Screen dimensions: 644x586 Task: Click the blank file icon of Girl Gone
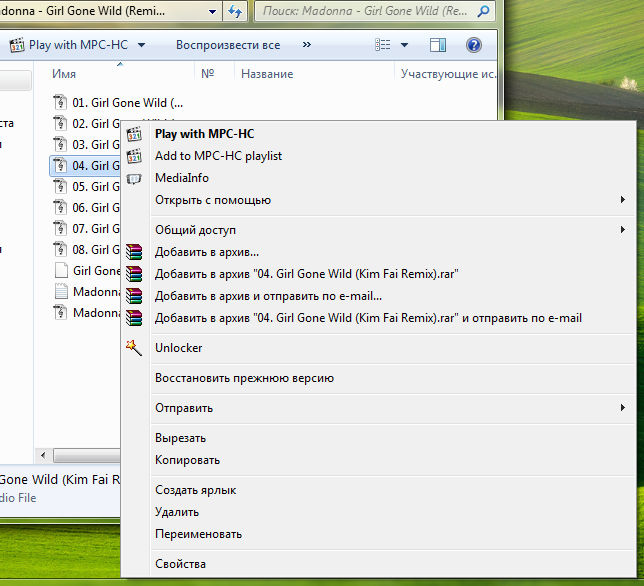click(x=61, y=270)
